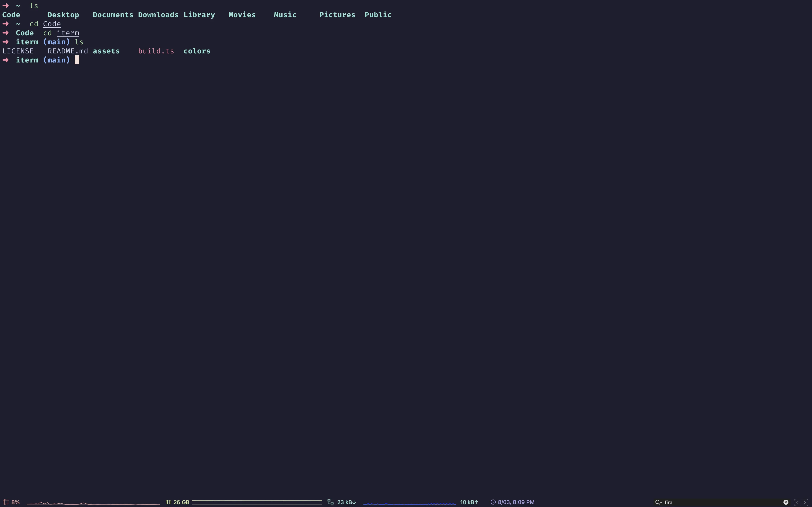
Task: Click the README.md filename in listing
Action: point(68,51)
